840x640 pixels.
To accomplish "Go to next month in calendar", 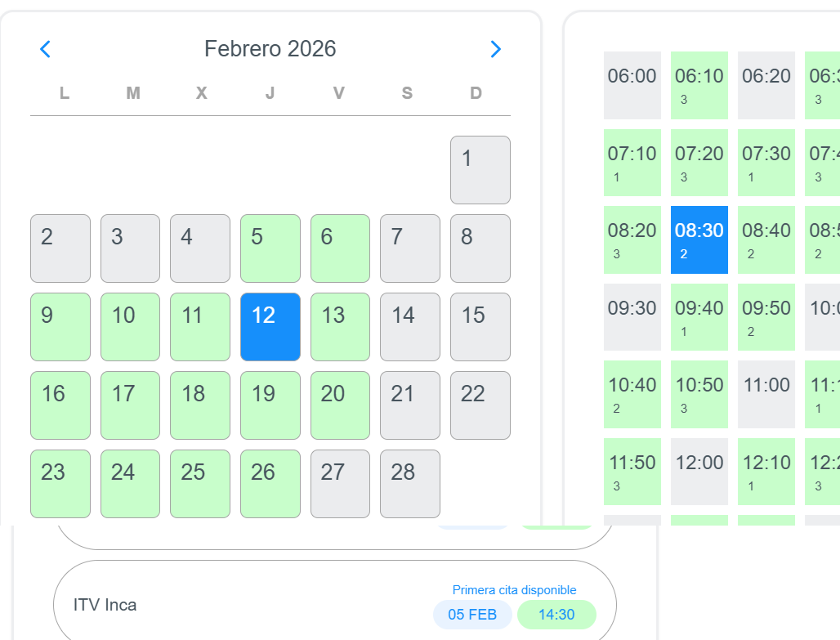I will coord(495,49).
